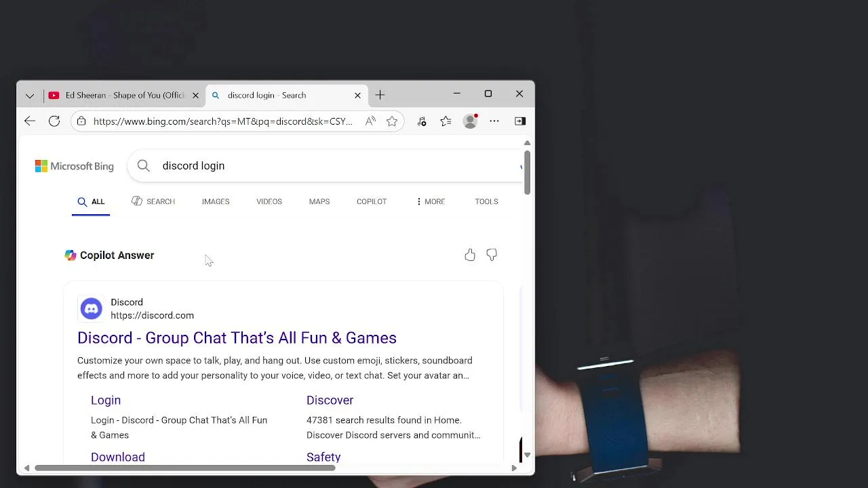Click the scroll right arrow

coord(514,468)
